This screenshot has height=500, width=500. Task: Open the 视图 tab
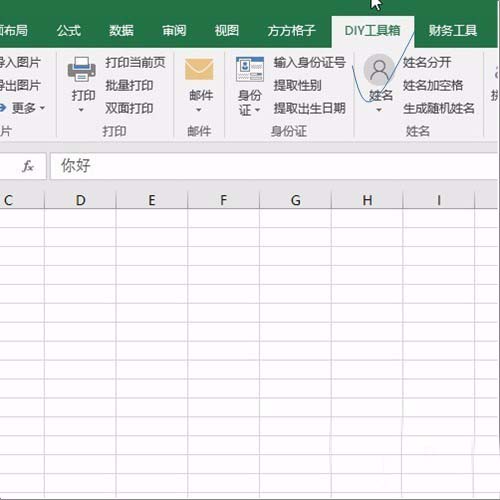pos(227,31)
